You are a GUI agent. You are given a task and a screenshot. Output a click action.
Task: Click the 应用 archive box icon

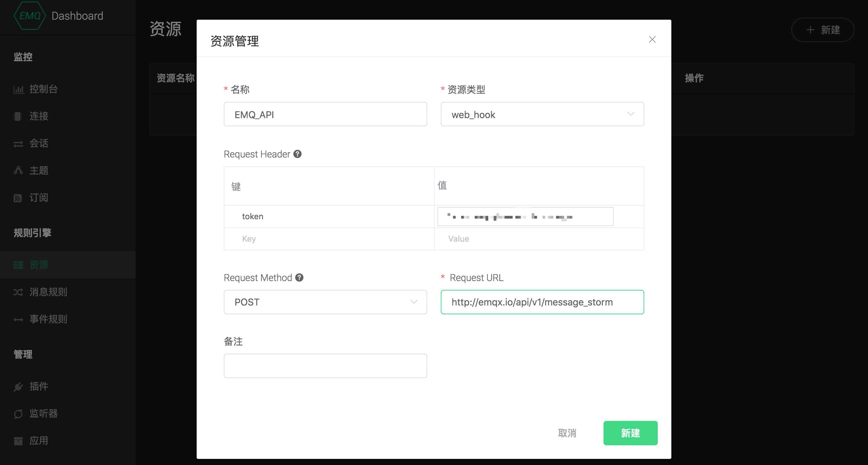[18, 441]
